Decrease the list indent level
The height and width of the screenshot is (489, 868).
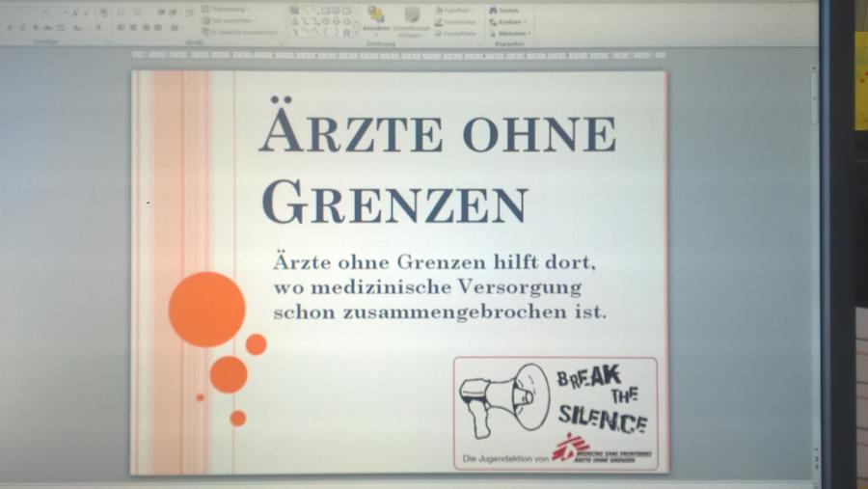(161, 13)
